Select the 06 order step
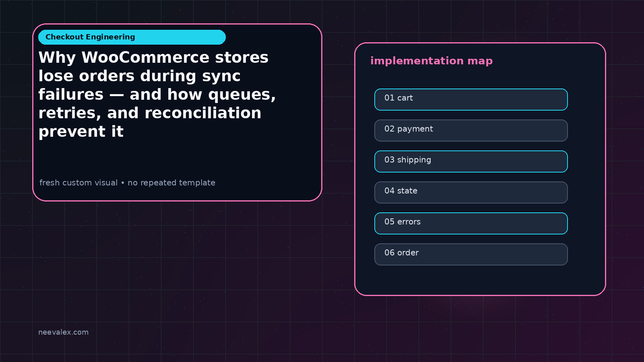The width and height of the screenshot is (644, 362). point(471,254)
